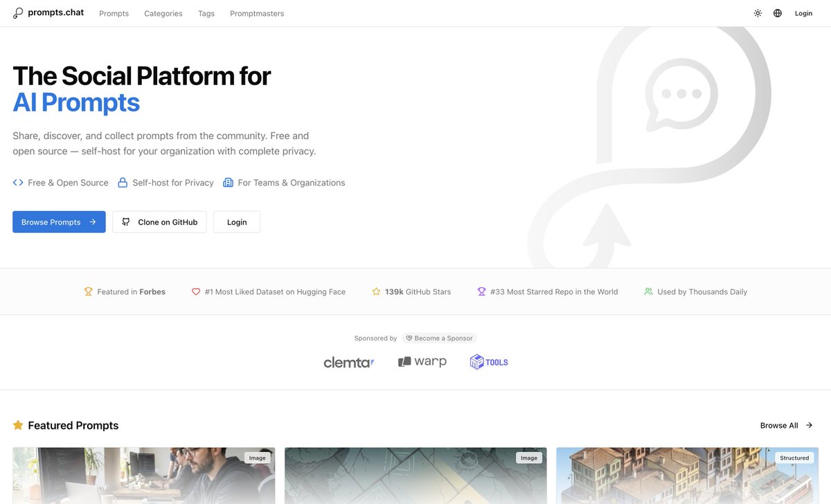
Task: Open the TOOLS sponsor cube logo
Action: click(489, 362)
